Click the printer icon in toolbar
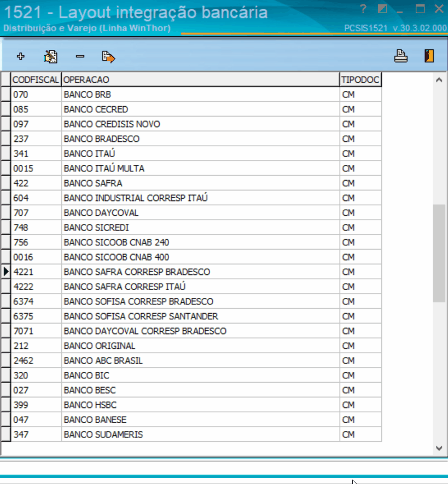 pyautogui.click(x=401, y=56)
